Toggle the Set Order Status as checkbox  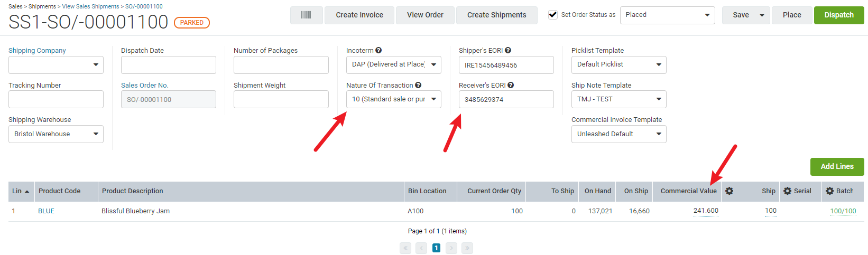[553, 15]
